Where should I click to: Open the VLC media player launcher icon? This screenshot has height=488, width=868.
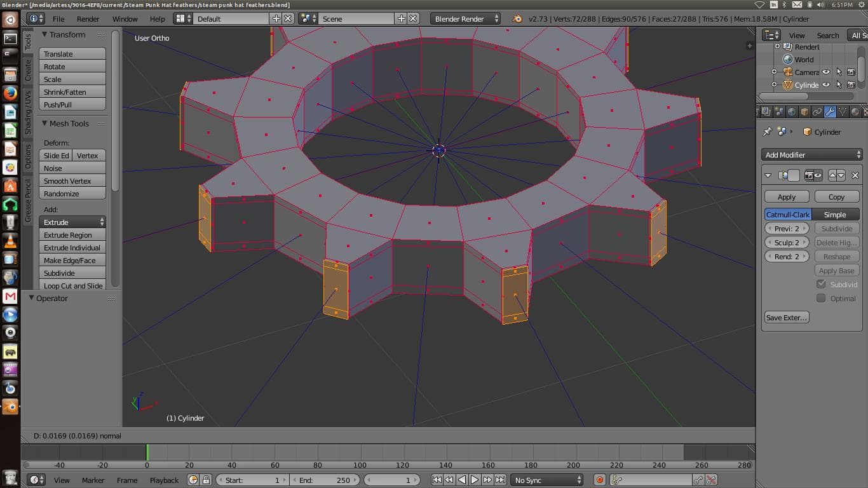(10, 241)
